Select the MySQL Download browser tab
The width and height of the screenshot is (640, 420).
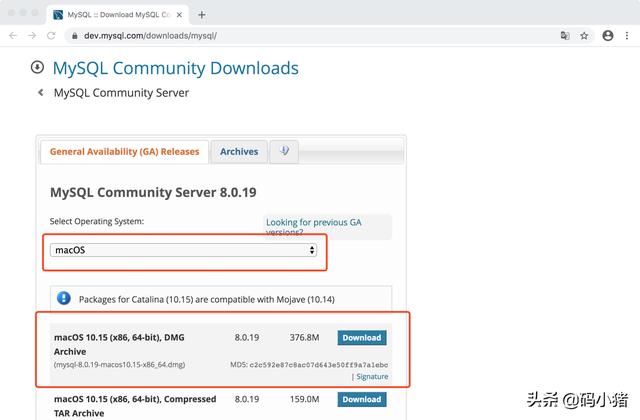pos(118,15)
